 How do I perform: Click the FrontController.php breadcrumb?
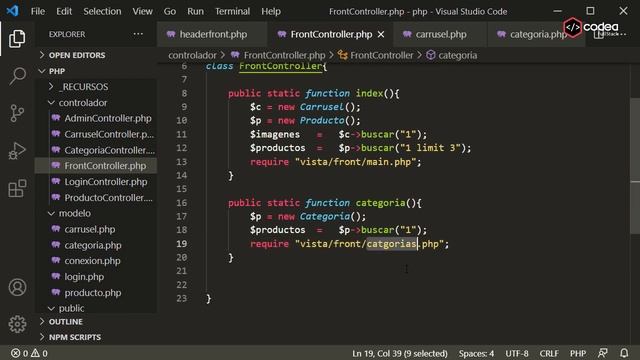[x=284, y=55]
